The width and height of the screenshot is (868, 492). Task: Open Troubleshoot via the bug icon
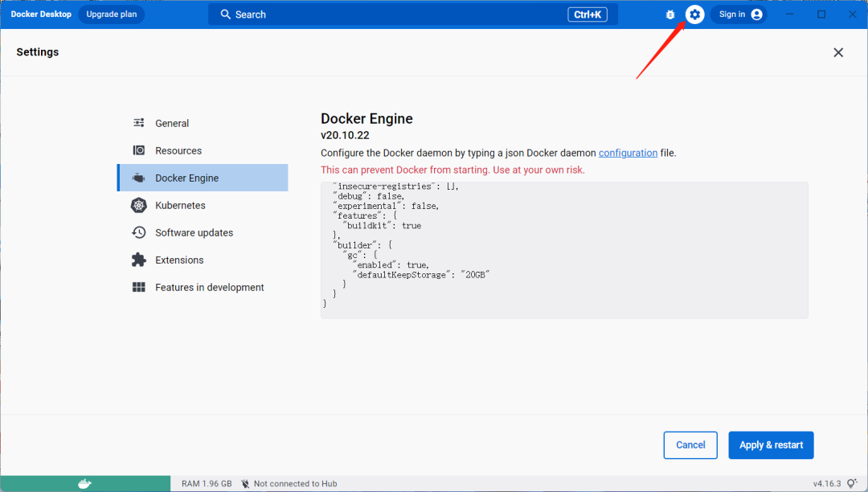[x=669, y=14]
